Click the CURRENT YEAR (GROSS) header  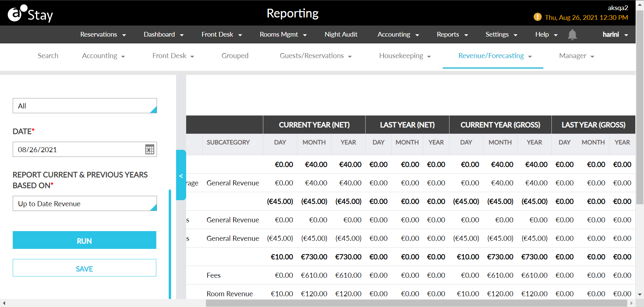500,125
